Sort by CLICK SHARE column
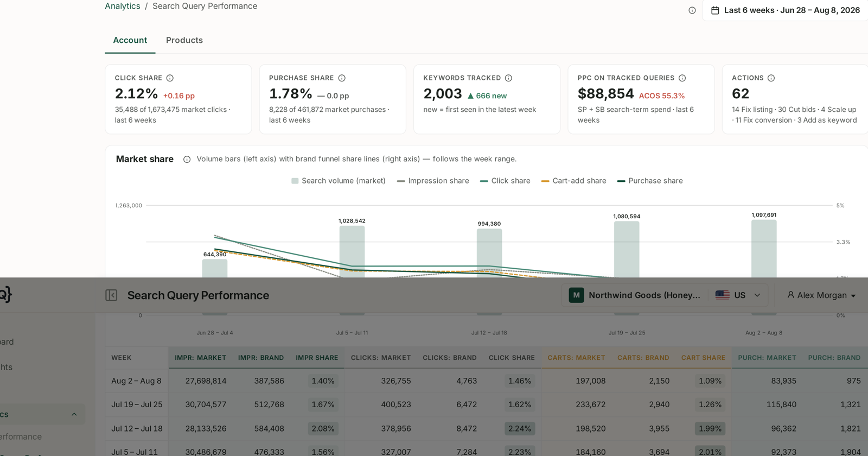 click(512, 358)
